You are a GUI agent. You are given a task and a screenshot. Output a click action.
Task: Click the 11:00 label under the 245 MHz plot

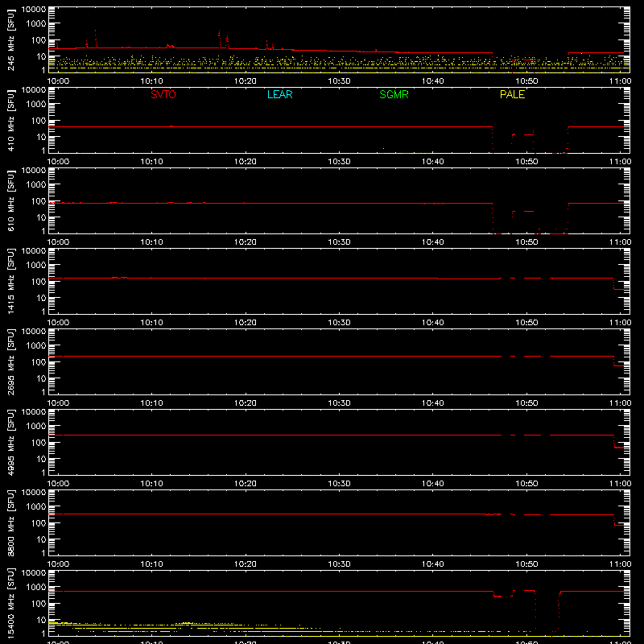click(x=620, y=81)
